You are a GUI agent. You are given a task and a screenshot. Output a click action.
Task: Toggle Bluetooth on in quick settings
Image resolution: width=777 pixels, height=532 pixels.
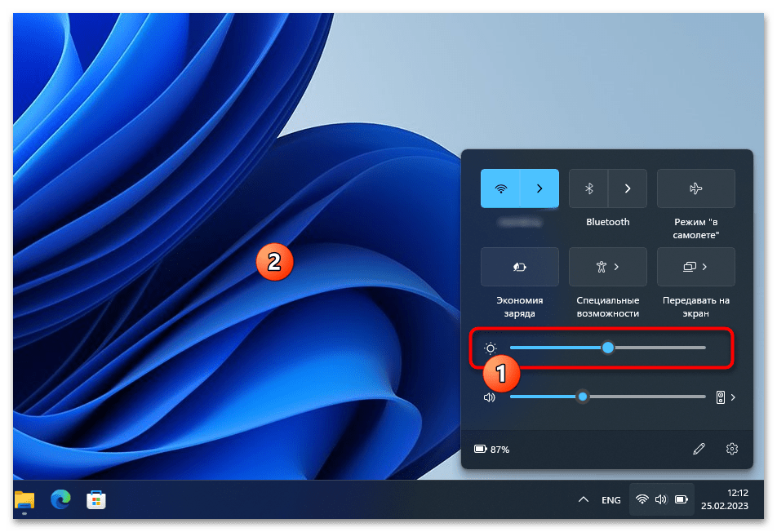pos(588,188)
